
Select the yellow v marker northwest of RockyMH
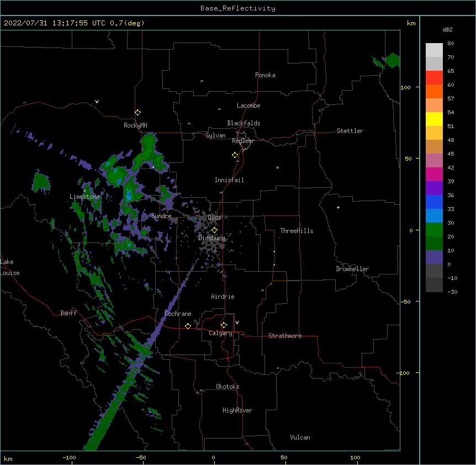tap(97, 102)
